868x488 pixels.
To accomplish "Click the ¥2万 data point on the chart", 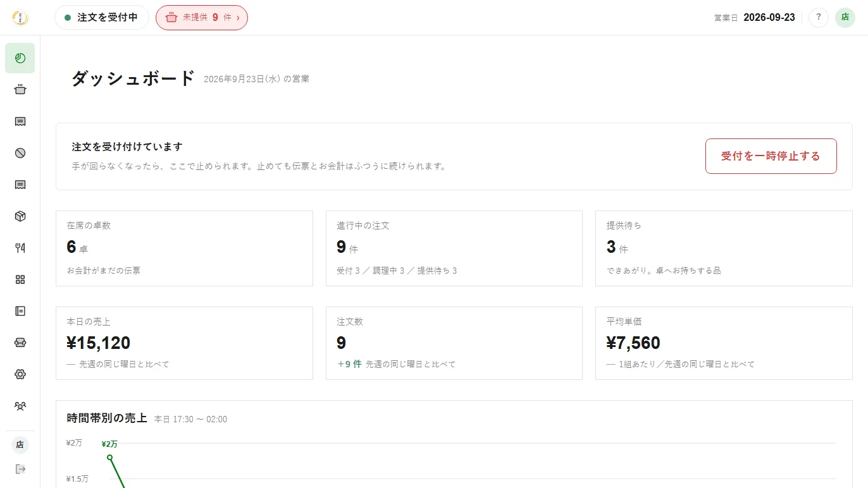I will pyautogui.click(x=109, y=457).
